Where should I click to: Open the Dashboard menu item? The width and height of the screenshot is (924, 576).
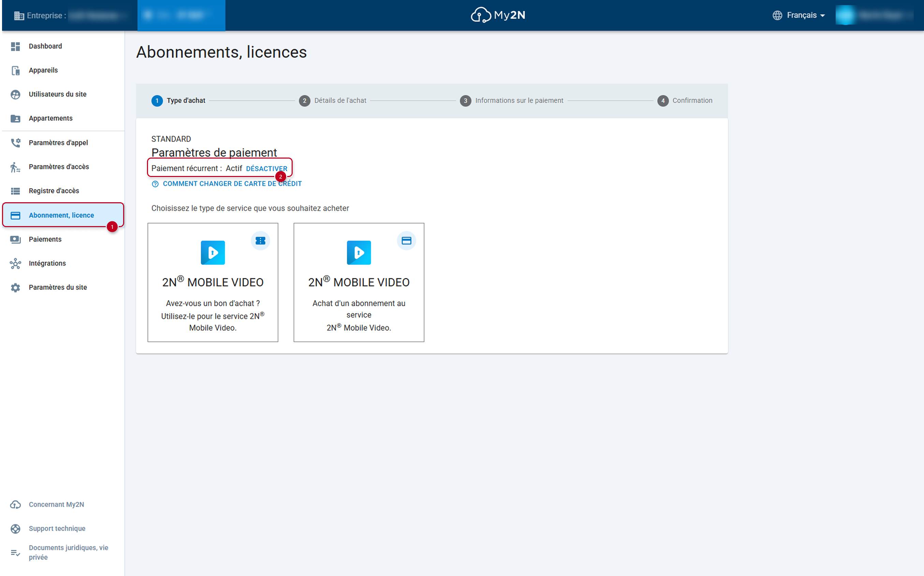coord(63,46)
